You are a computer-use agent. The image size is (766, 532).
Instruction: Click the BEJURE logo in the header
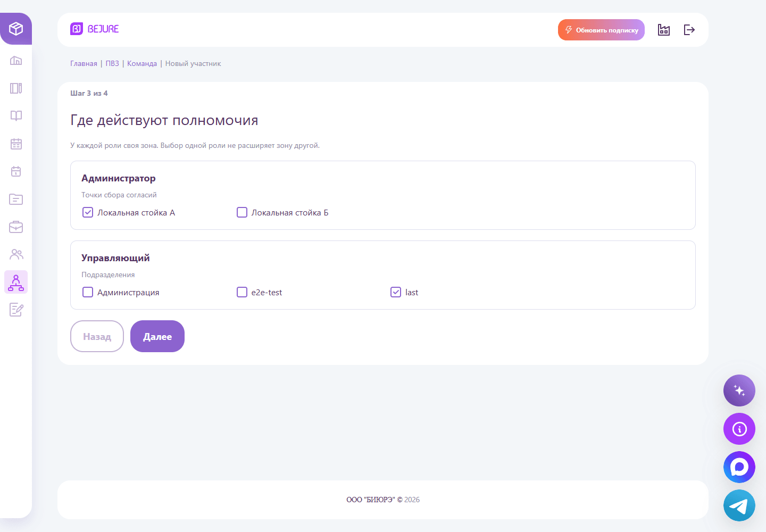[x=95, y=29]
